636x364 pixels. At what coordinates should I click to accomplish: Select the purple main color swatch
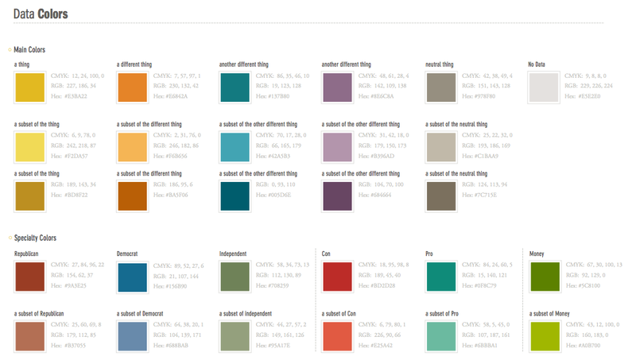click(x=337, y=87)
